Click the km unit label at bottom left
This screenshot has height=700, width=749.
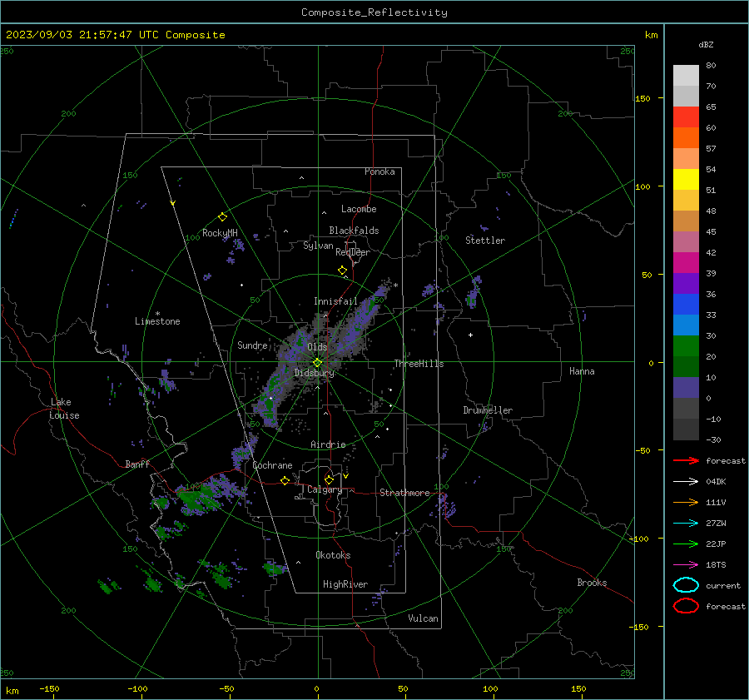pos(12,691)
